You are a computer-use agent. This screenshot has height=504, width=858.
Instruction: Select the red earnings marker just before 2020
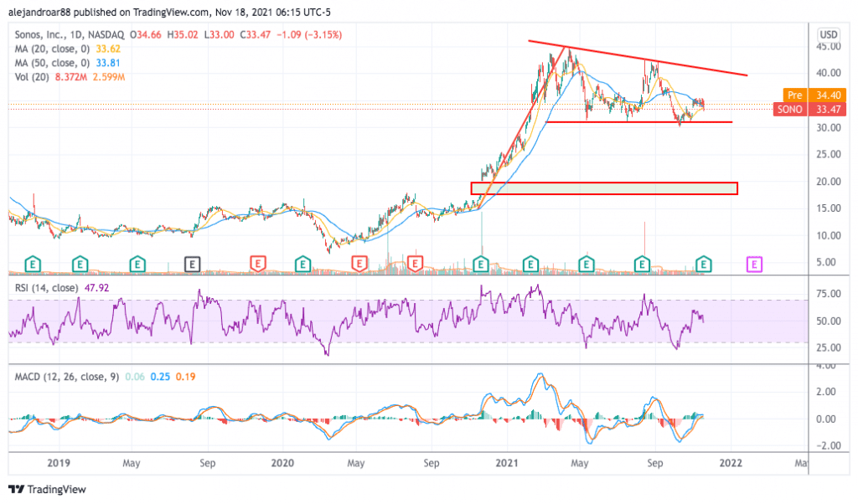pyautogui.click(x=258, y=265)
